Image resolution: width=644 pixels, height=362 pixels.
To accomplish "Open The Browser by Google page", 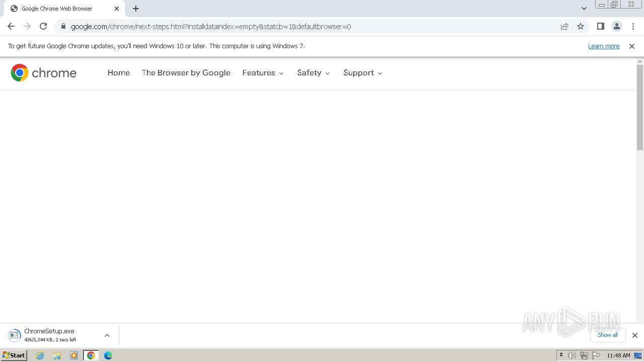I will (186, 73).
